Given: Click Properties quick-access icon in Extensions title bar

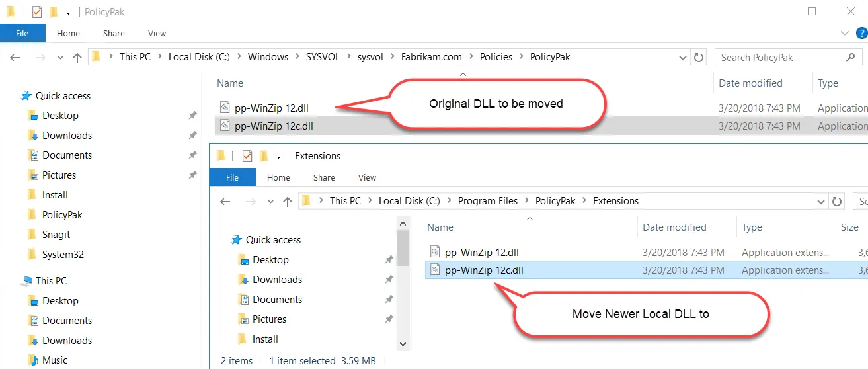Looking at the screenshot, I should click(247, 155).
